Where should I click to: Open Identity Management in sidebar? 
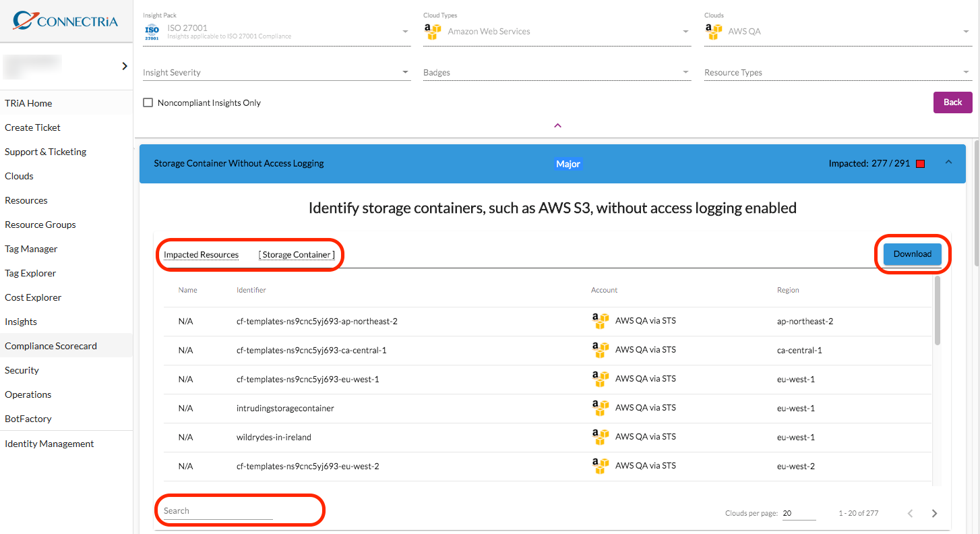click(66, 444)
